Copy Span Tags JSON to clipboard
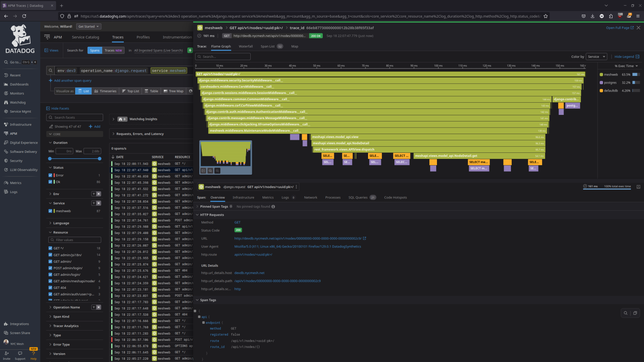The height and width of the screenshot is (362, 644). (x=635, y=313)
